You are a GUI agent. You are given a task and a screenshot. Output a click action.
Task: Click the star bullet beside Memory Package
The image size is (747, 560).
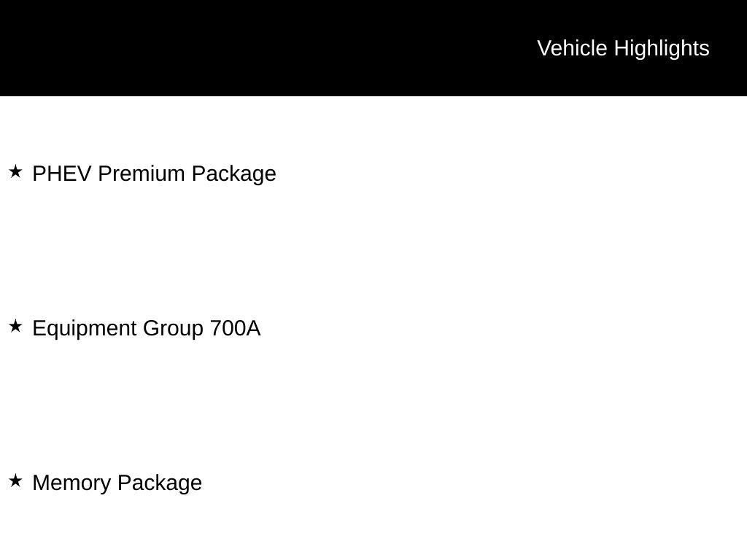[x=15, y=481]
